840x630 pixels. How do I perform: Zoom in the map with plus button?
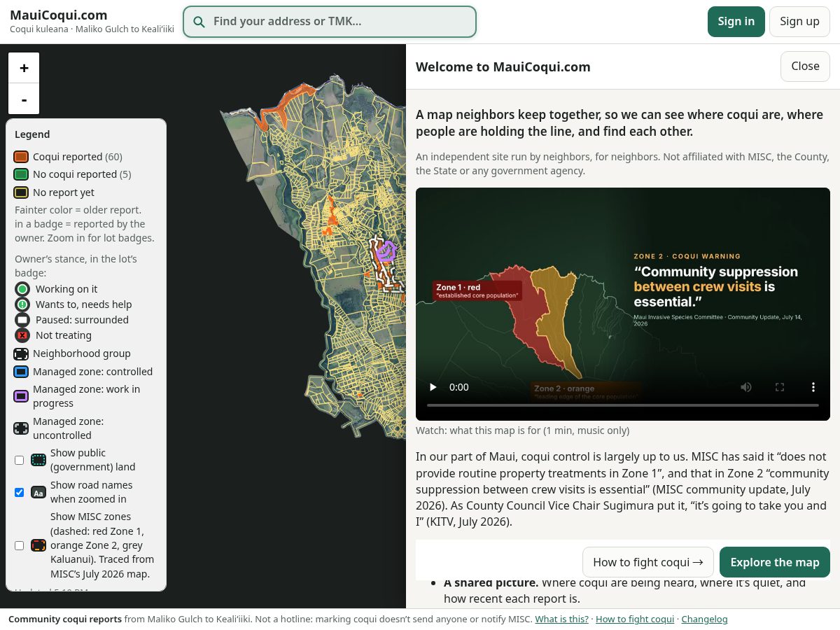(x=24, y=68)
